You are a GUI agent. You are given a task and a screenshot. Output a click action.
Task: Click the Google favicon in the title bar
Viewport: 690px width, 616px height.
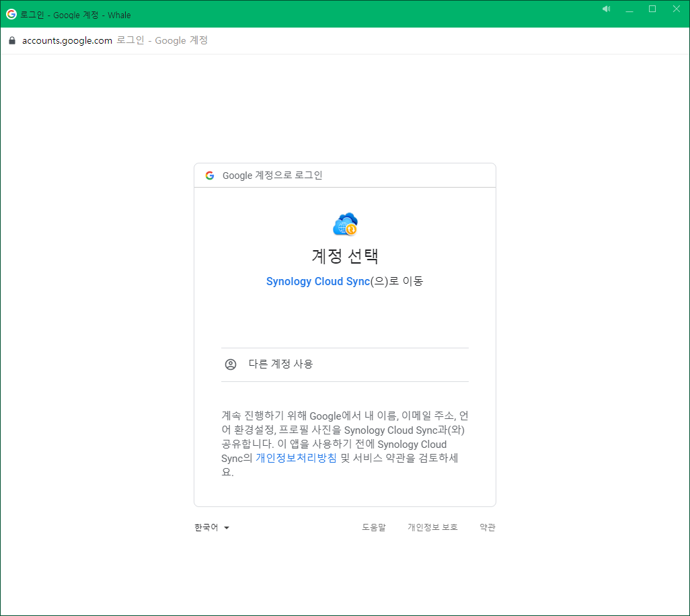tap(11, 14)
